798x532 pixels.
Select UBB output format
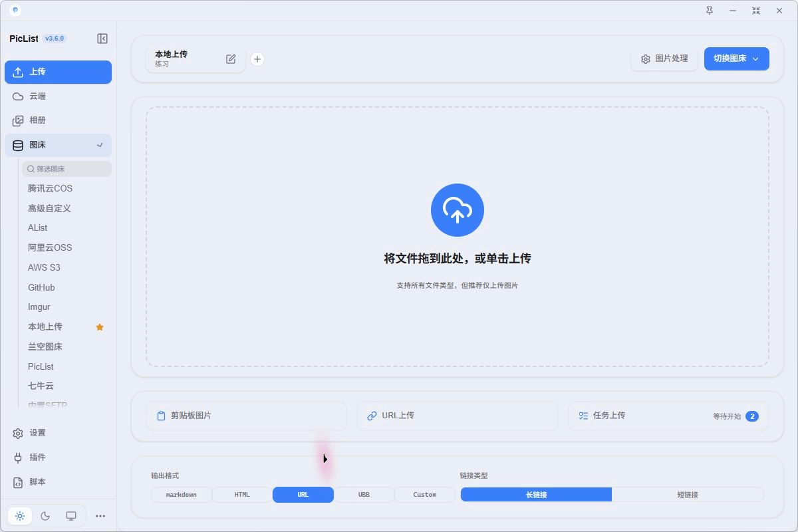click(x=364, y=495)
